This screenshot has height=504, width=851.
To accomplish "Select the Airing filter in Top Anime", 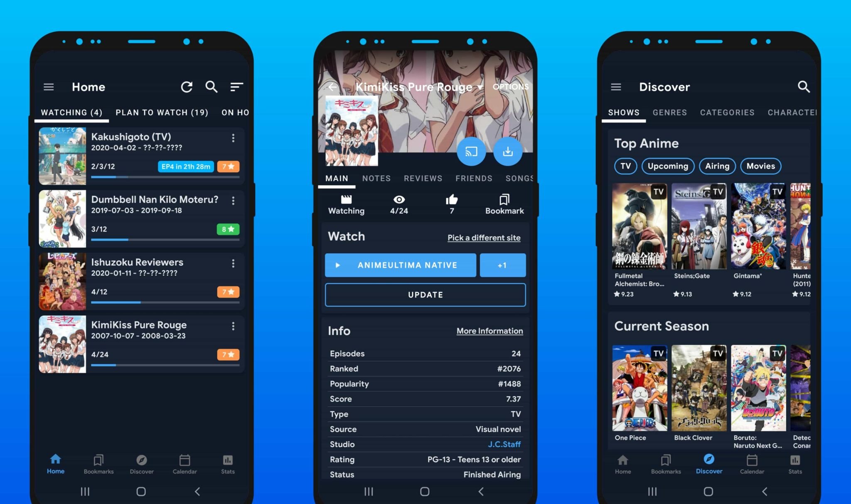I will (716, 166).
